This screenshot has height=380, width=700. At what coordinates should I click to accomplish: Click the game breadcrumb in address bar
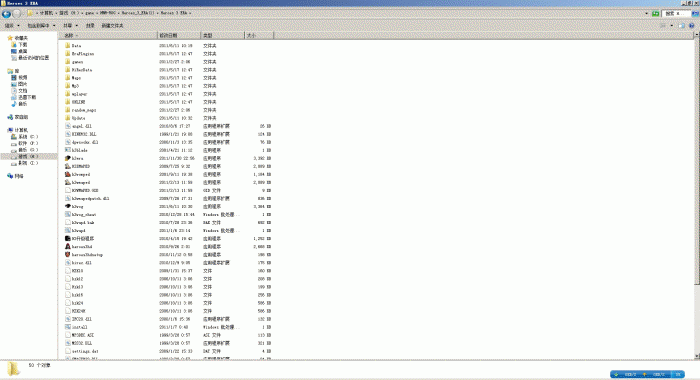(x=90, y=13)
